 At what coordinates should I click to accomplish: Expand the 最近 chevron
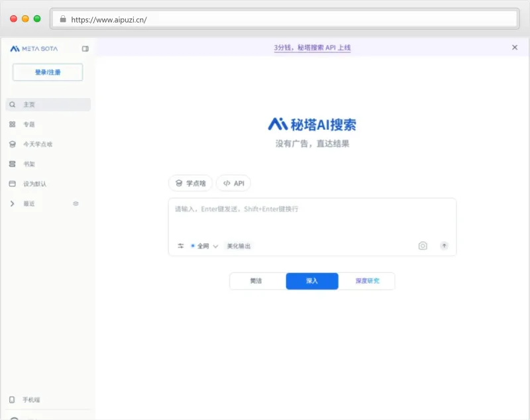pyautogui.click(x=12, y=203)
